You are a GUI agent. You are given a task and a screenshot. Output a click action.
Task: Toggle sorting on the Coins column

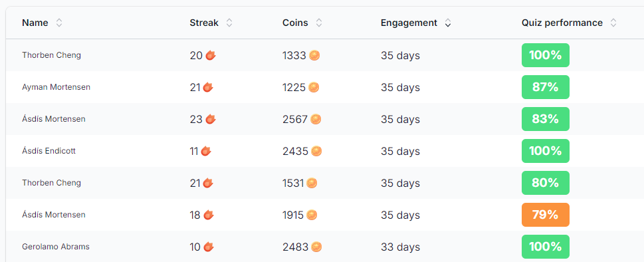pyautogui.click(x=319, y=23)
